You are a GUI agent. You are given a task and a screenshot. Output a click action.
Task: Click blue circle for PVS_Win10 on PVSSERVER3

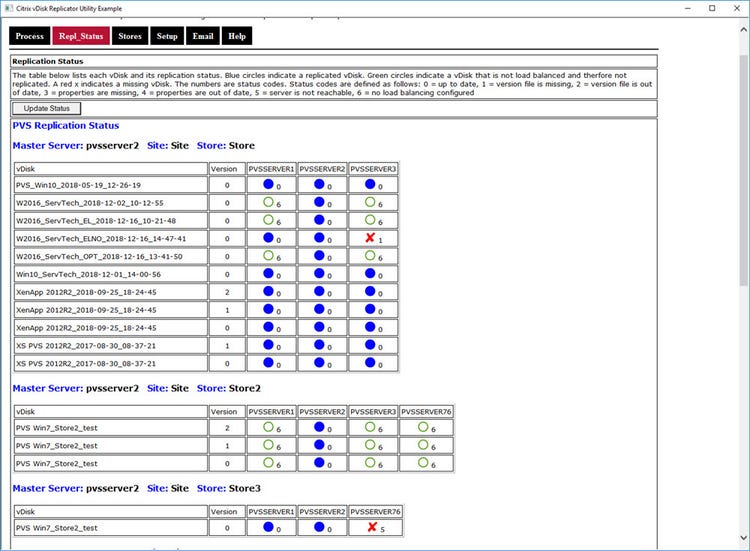pos(370,184)
